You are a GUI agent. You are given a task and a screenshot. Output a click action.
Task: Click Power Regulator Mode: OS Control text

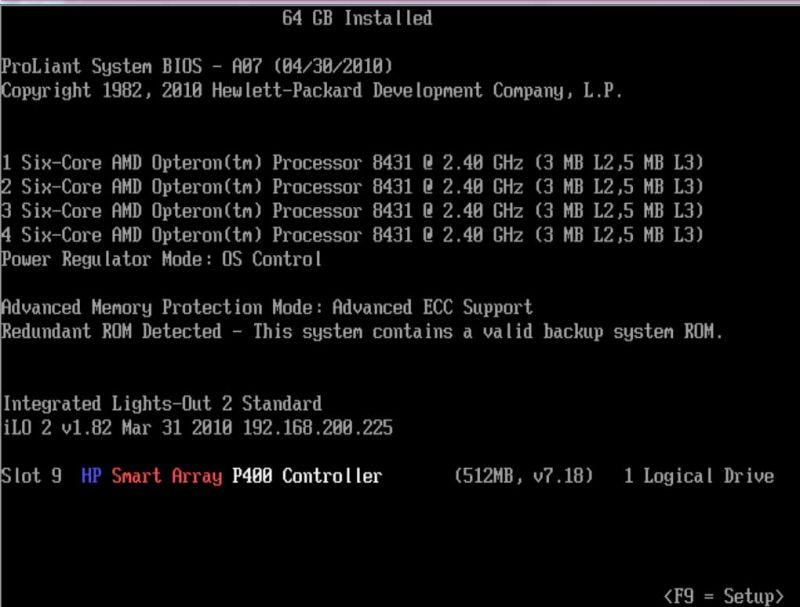click(161, 259)
